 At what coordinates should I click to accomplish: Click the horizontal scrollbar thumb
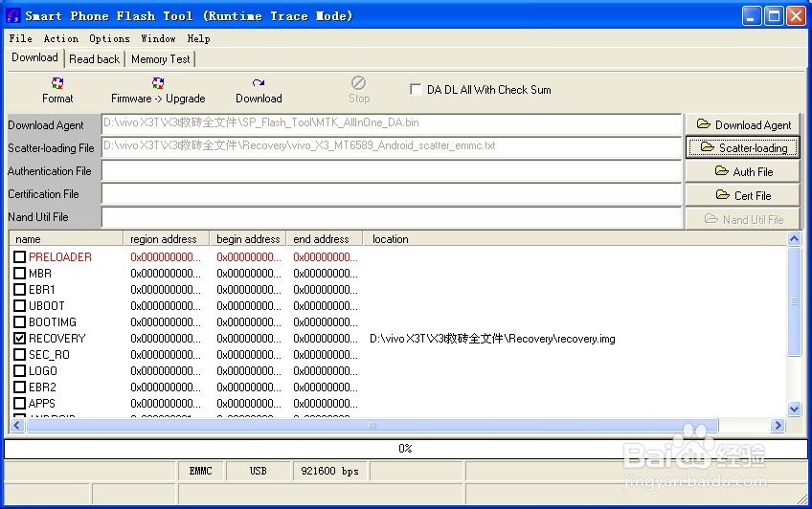pos(372,425)
